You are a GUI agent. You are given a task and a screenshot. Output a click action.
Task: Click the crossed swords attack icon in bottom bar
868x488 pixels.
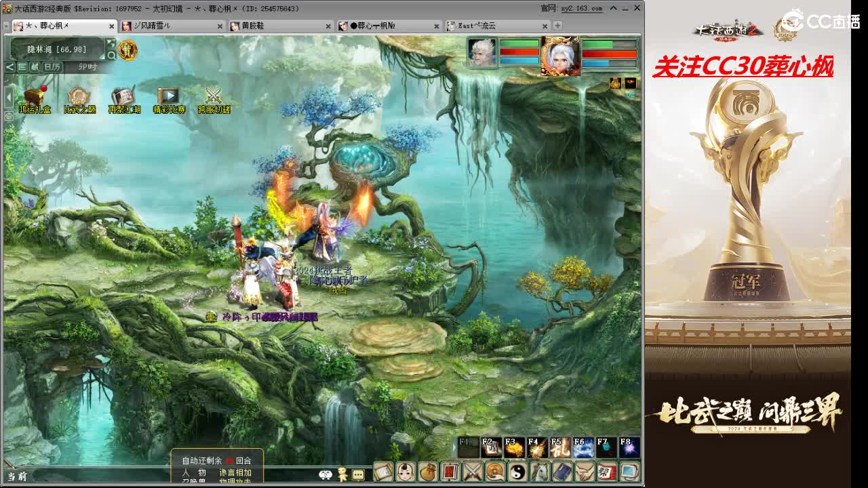[x=473, y=471]
